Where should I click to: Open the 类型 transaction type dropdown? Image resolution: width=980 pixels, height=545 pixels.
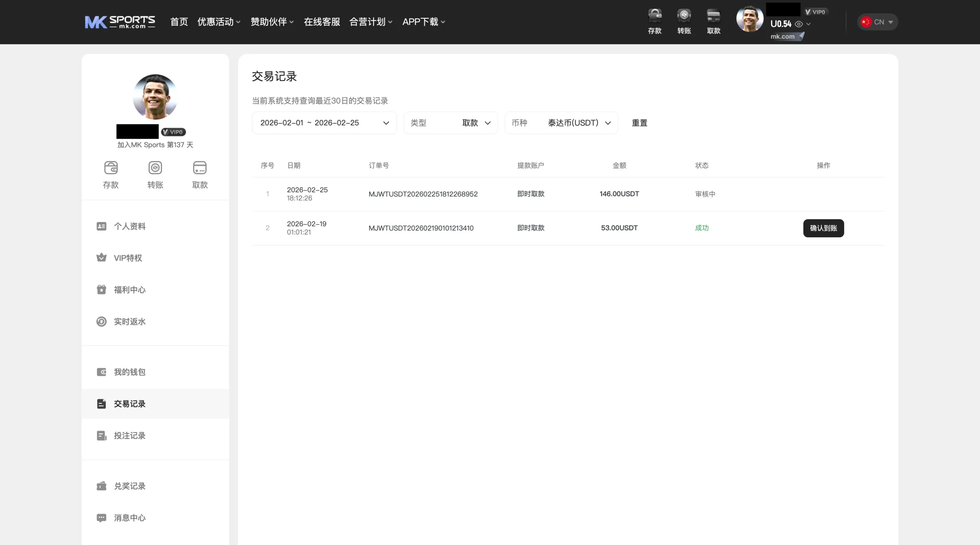click(451, 123)
